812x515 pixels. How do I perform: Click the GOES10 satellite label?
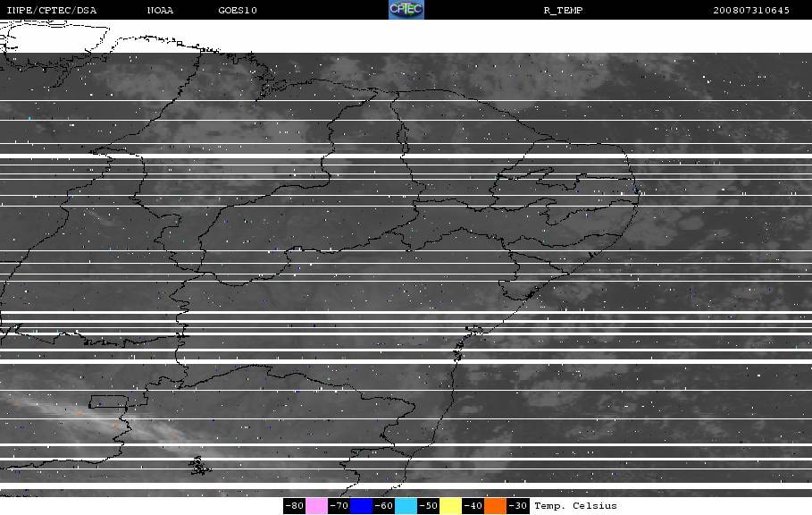tap(238, 11)
